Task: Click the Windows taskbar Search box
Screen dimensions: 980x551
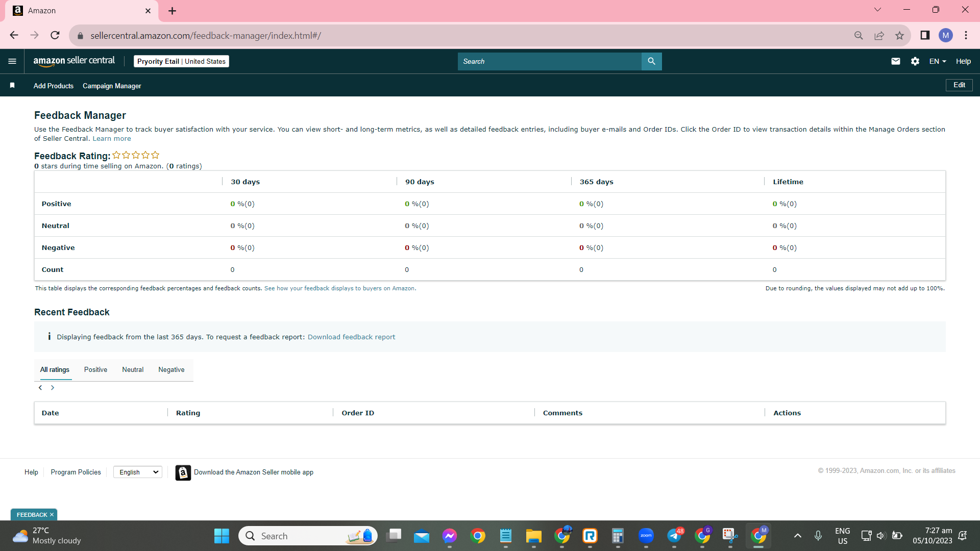Action: click(x=308, y=536)
